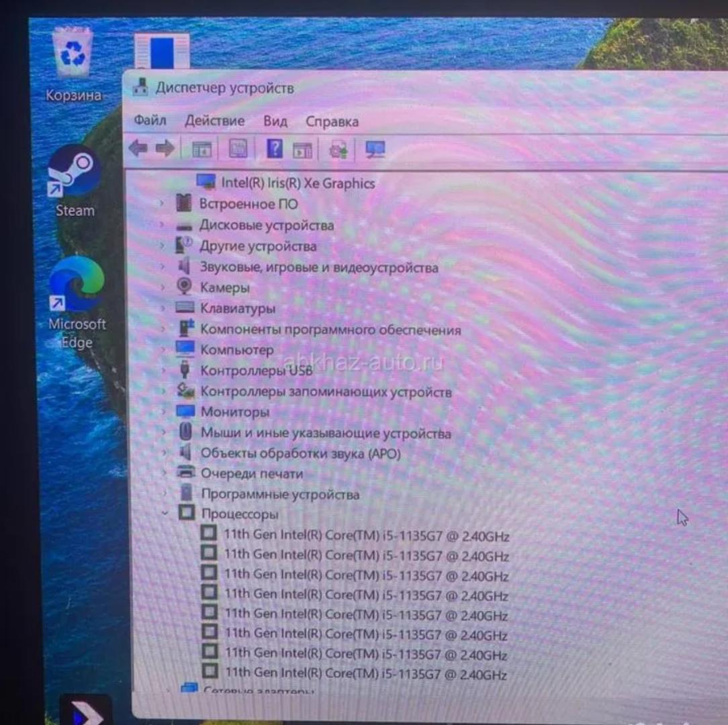Image resolution: width=728 pixels, height=725 pixels.
Task: Expand the Дисковые устройства category arrow
Action: [163, 226]
